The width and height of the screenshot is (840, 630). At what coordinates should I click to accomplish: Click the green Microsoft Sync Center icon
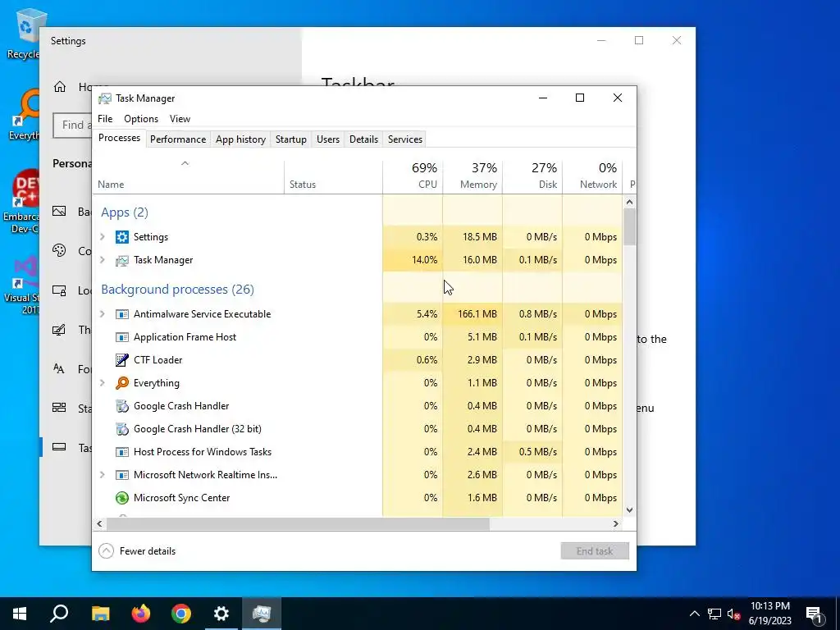(122, 498)
